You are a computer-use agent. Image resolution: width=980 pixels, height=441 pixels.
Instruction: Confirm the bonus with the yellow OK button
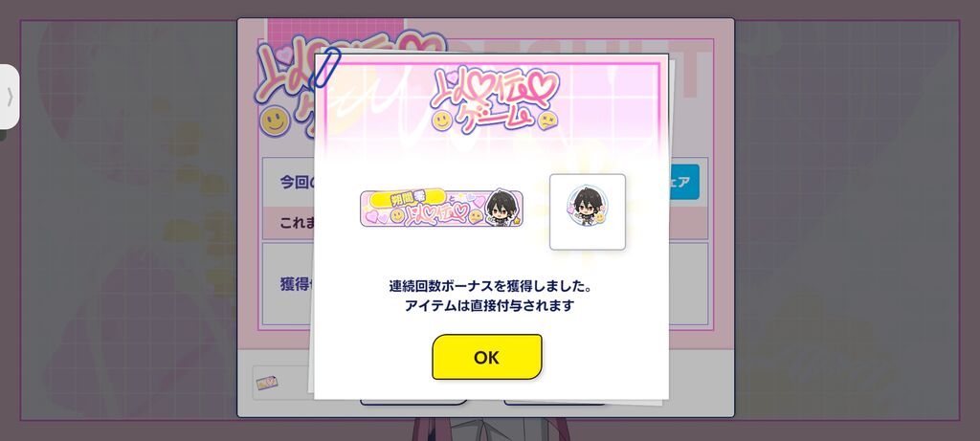pyautogui.click(x=487, y=357)
